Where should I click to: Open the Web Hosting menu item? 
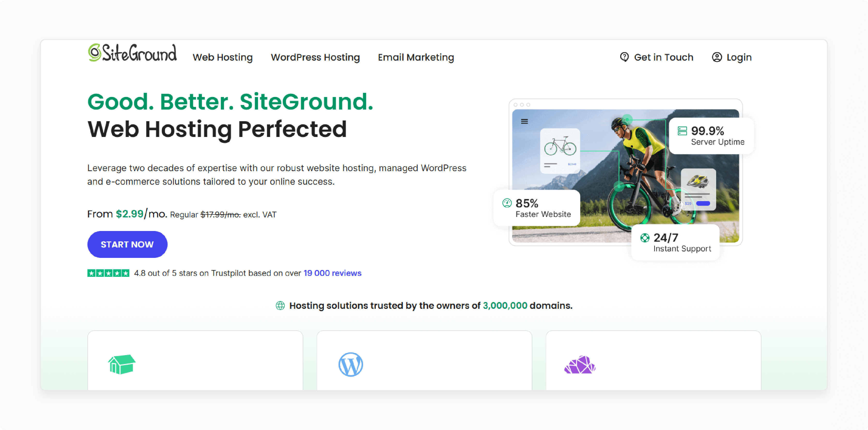(x=223, y=57)
